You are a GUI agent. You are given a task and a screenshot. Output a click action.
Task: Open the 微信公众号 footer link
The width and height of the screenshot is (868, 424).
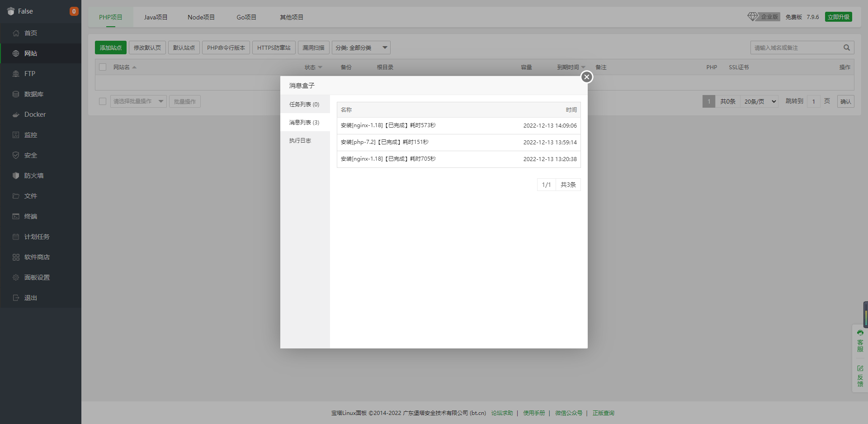(x=569, y=413)
